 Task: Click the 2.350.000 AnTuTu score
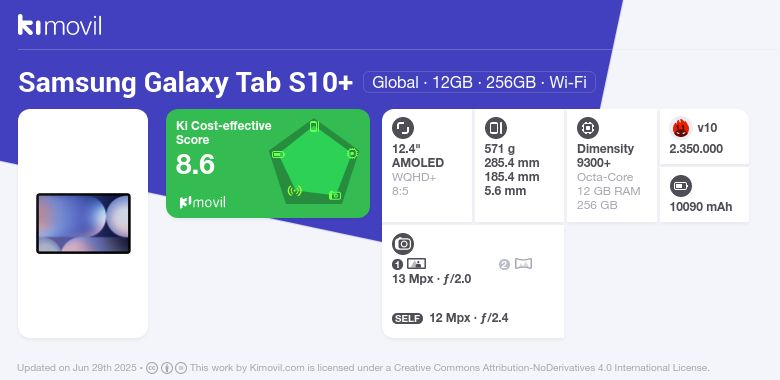tap(696, 149)
